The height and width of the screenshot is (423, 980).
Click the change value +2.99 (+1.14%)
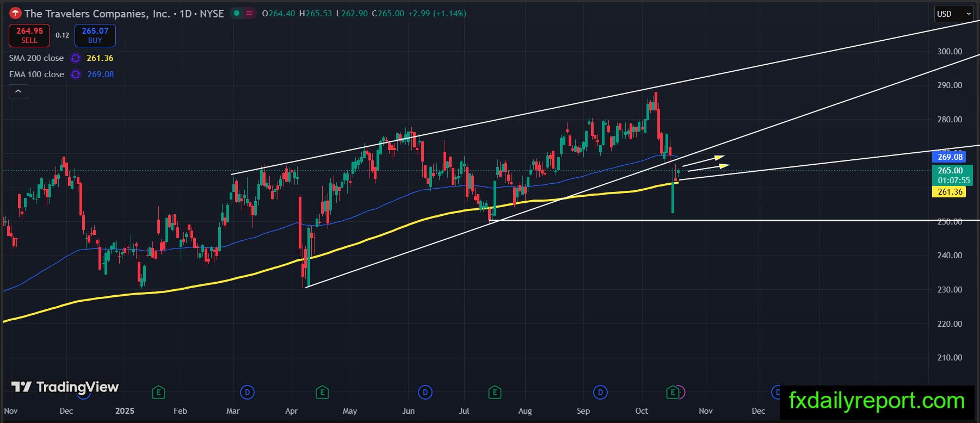pyautogui.click(x=437, y=14)
